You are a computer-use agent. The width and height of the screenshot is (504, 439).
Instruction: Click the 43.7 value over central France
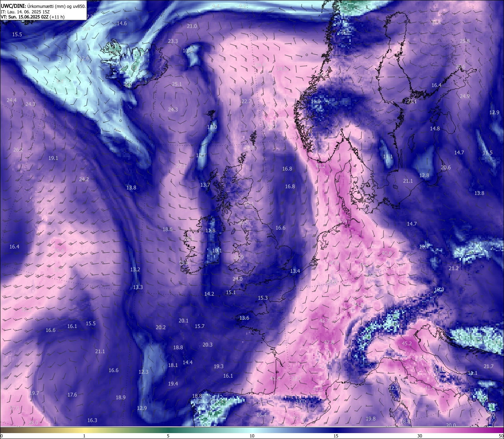[x=324, y=321]
